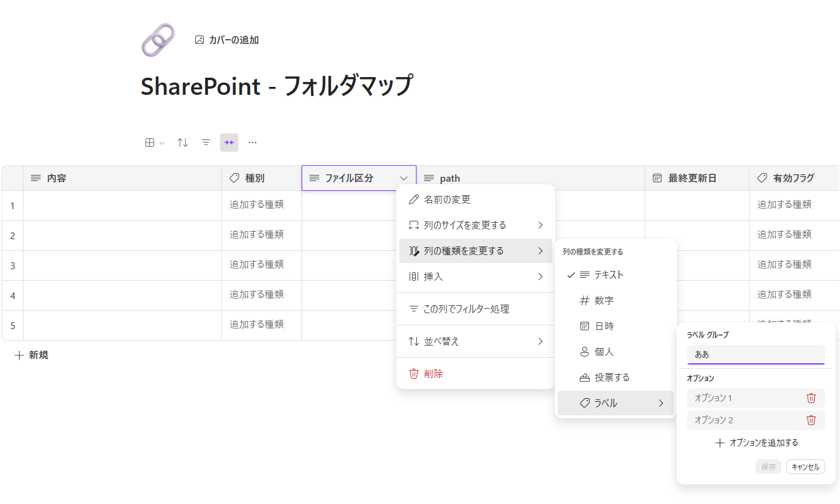Viewport: 840px width, 504px height.
Task: Click the キャンセル button
Action: [806, 467]
